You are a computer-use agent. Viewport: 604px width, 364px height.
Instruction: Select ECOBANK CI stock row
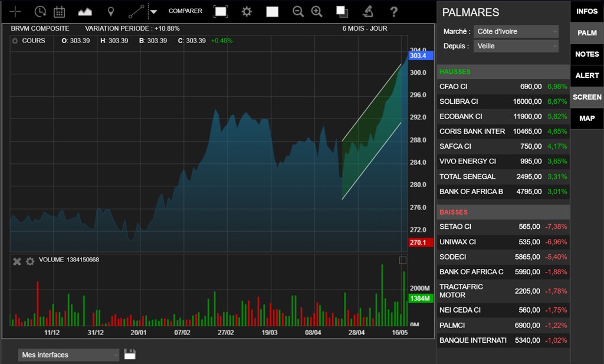[x=503, y=117]
